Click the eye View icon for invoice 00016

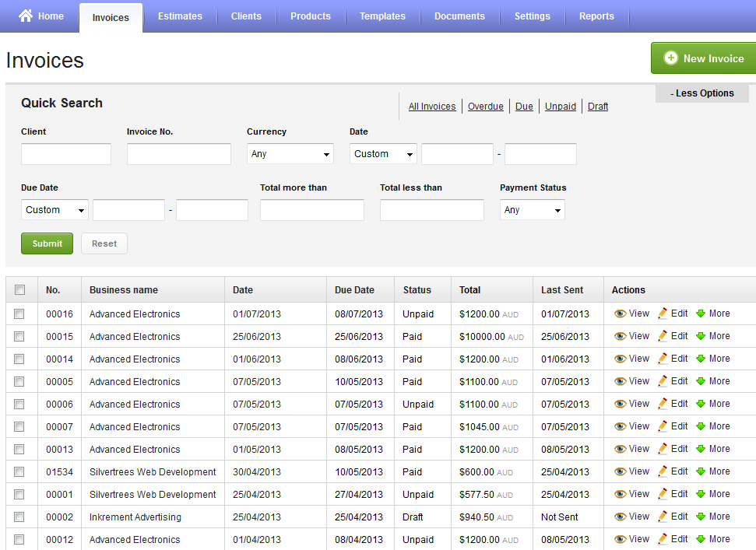coord(620,314)
